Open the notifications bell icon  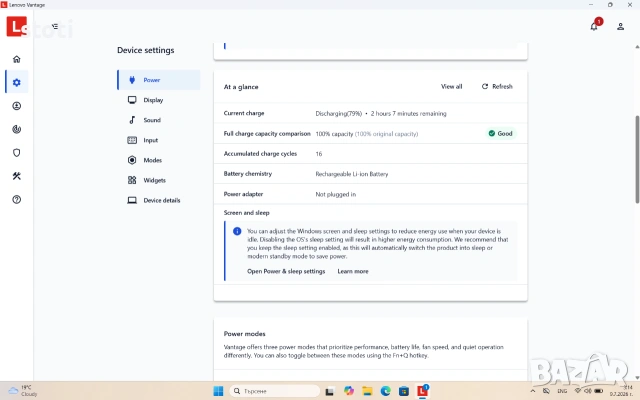coord(594,27)
